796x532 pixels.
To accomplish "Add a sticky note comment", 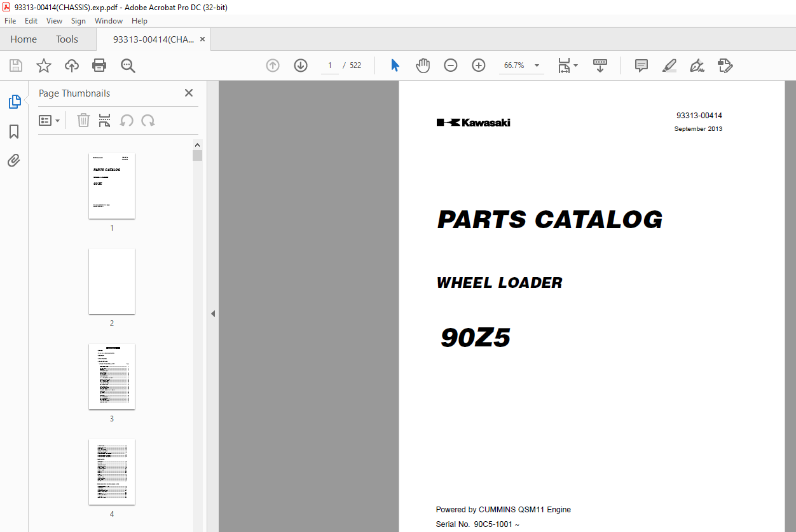I will (642, 65).
